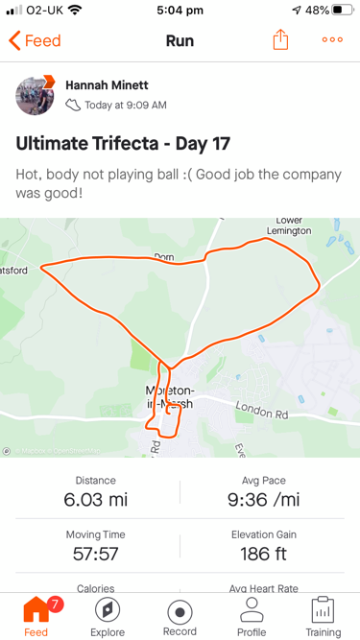Open the route map of Moreton-in-Marsh

(180, 338)
